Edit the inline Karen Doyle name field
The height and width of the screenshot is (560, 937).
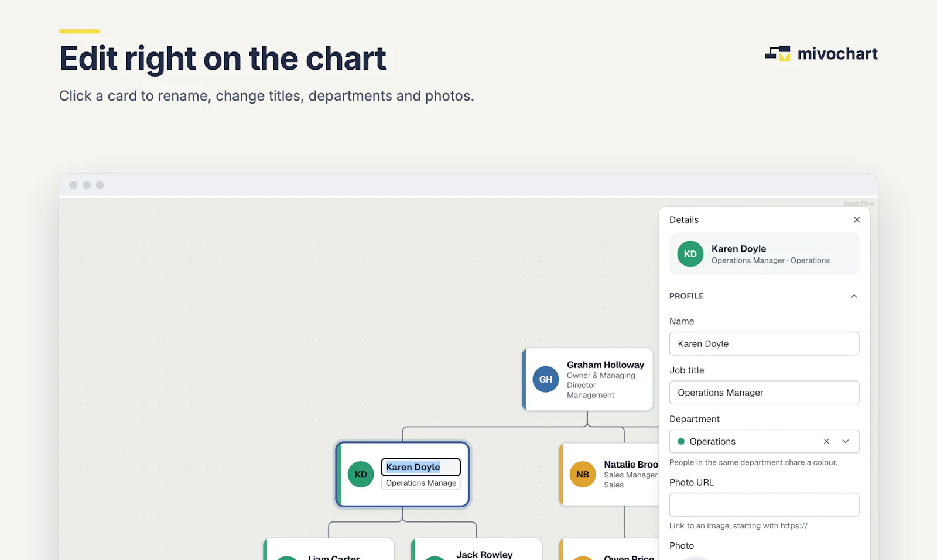pos(421,467)
